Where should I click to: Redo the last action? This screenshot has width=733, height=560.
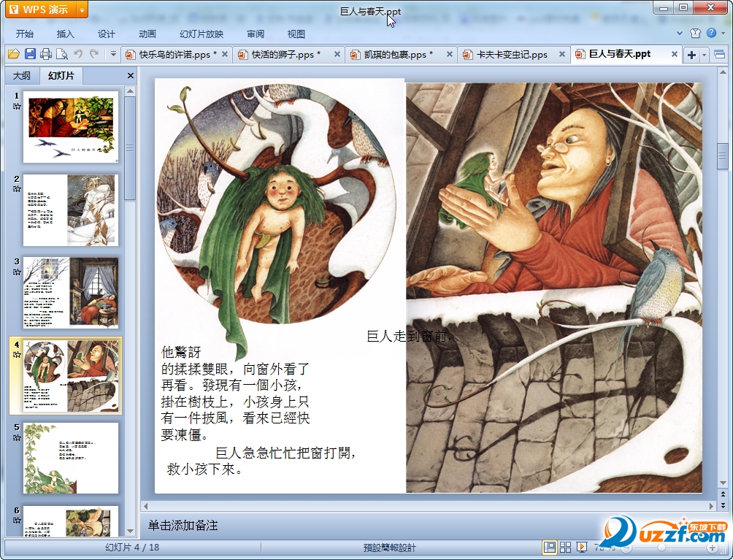point(94,54)
